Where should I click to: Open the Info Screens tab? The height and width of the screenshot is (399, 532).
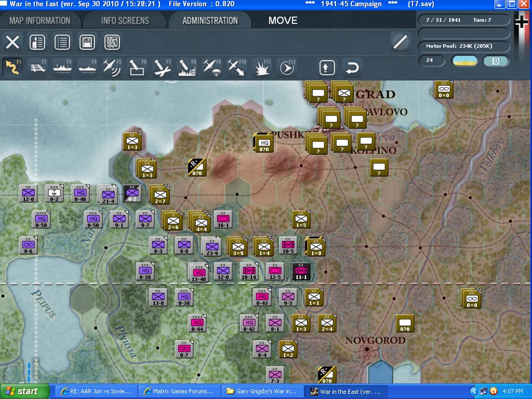pyautogui.click(x=125, y=20)
